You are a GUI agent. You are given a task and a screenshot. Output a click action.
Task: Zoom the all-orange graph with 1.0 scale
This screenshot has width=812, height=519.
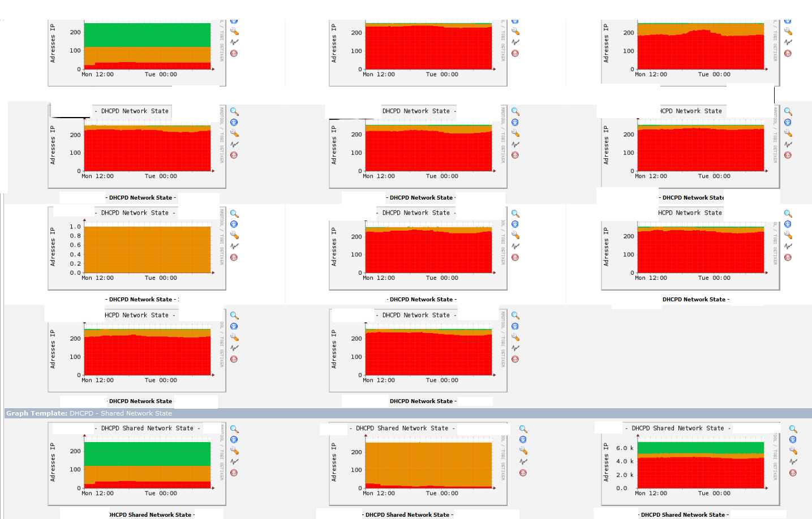point(234,214)
